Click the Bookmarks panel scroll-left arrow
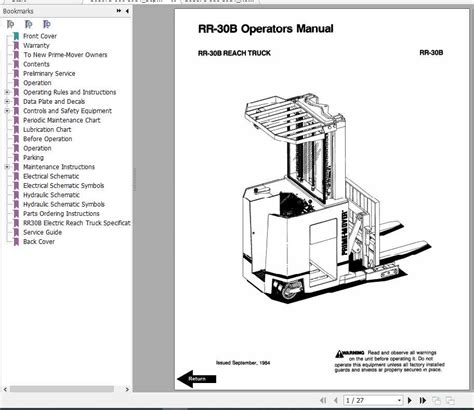Viewport: 474px width, 410px height. pos(5,389)
